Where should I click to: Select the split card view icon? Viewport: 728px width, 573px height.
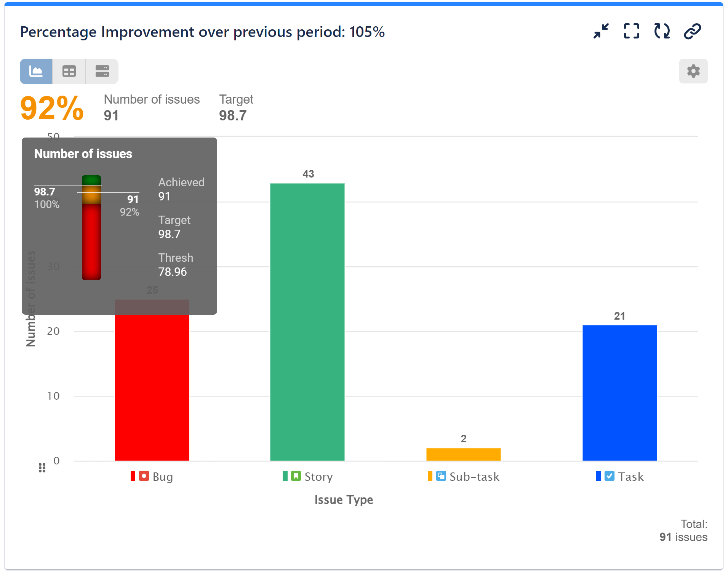tap(102, 71)
